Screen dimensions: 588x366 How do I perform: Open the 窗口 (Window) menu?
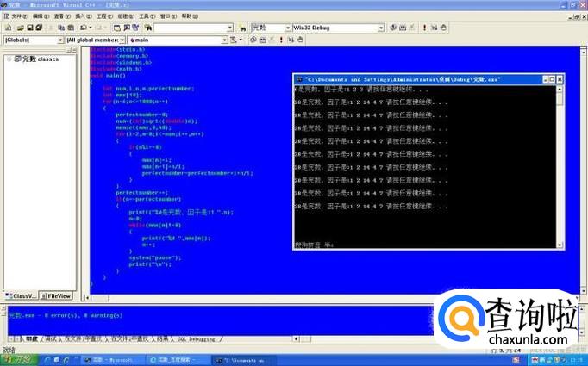click(168, 16)
